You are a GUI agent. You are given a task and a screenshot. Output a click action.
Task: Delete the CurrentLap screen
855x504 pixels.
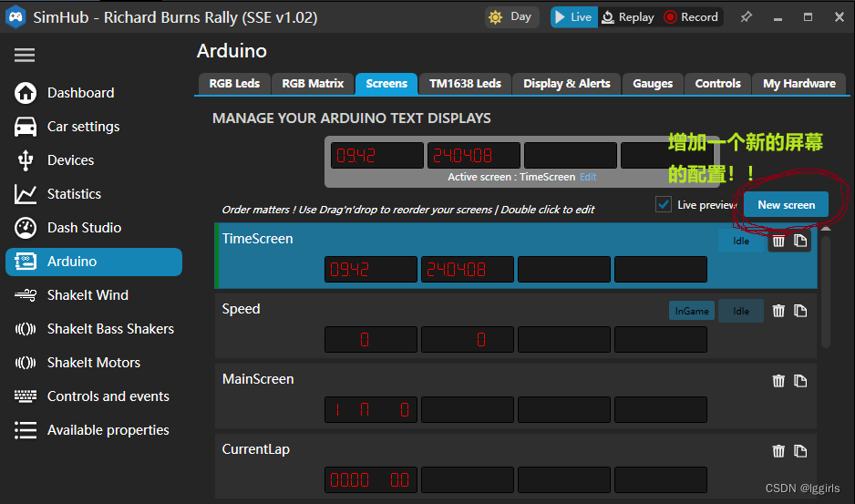(778, 451)
